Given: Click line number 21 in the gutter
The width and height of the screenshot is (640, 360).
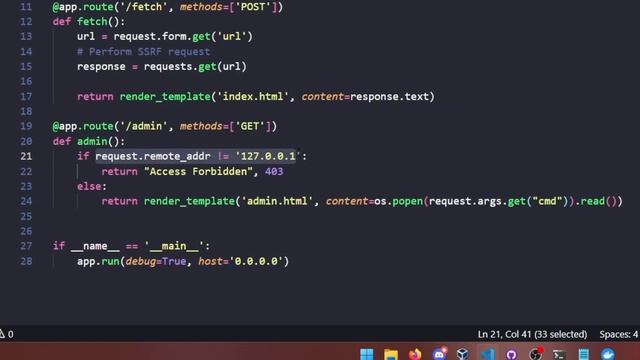Looking at the screenshot, I should [x=26, y=156].
